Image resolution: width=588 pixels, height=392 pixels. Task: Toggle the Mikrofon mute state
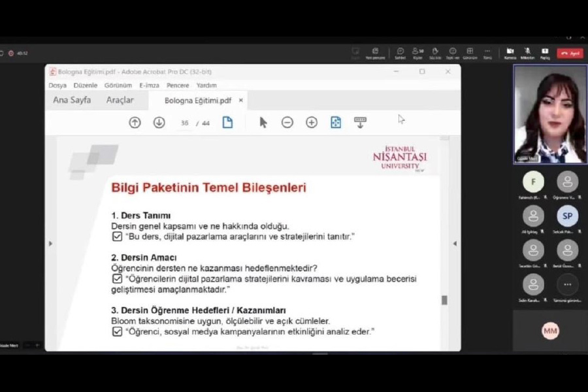pos(528,52)
